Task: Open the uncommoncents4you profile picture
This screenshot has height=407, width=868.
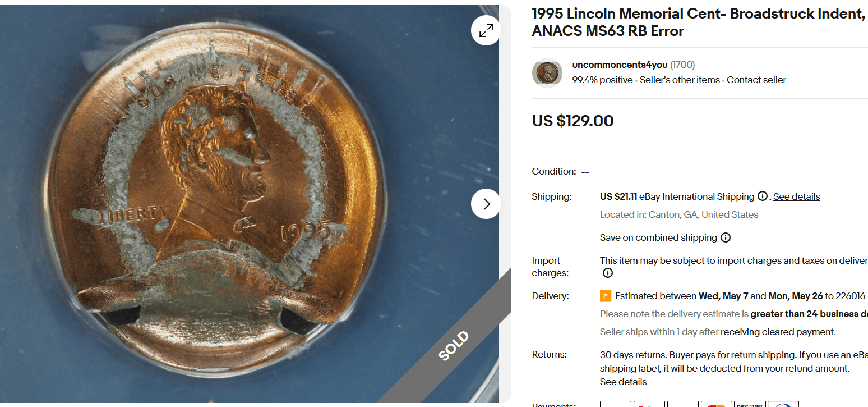Action: (547, 72)
